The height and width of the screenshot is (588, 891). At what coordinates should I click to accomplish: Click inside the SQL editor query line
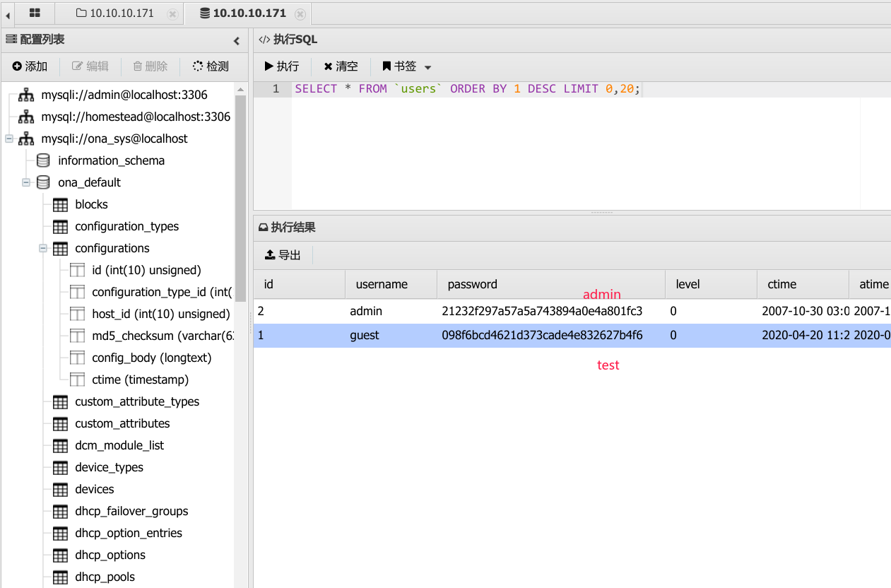click(x=467, y=89)
